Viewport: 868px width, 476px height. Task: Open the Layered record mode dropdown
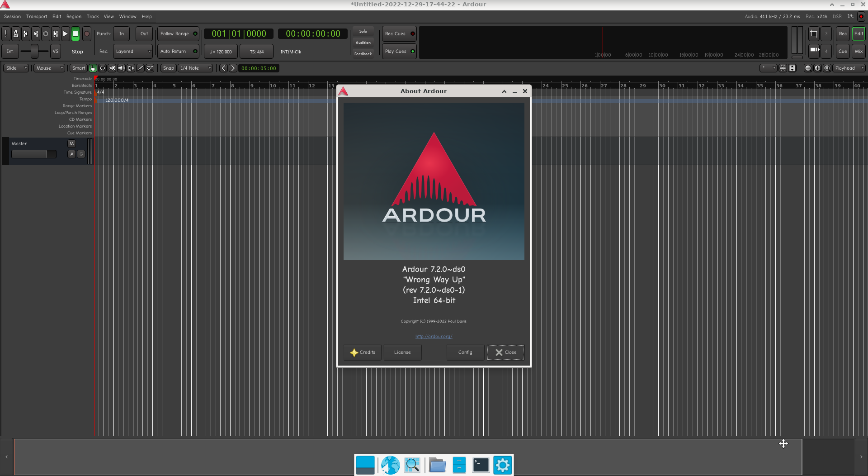click(132, 52)
